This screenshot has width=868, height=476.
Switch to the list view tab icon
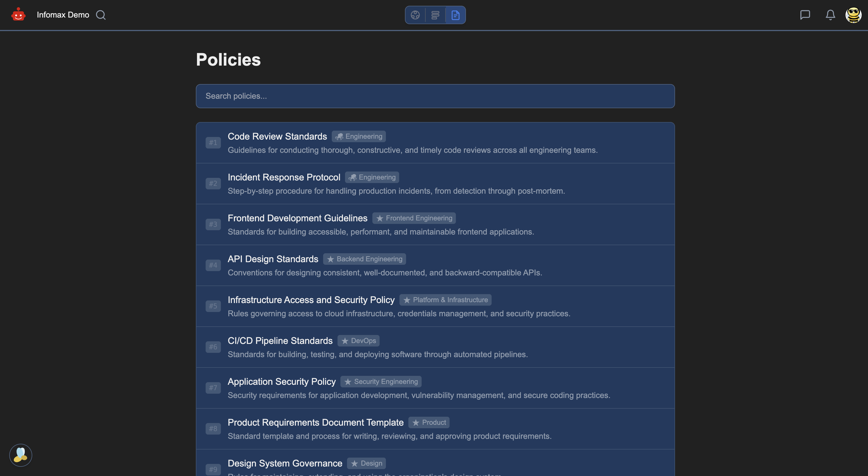click(435, 15)
